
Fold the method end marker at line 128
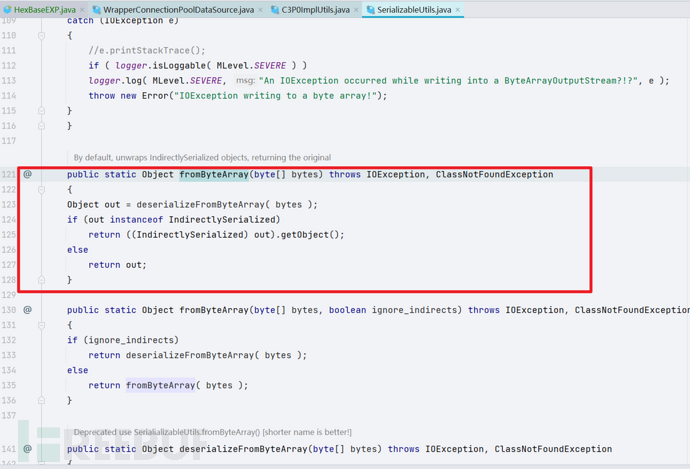(x=41, y=280)
